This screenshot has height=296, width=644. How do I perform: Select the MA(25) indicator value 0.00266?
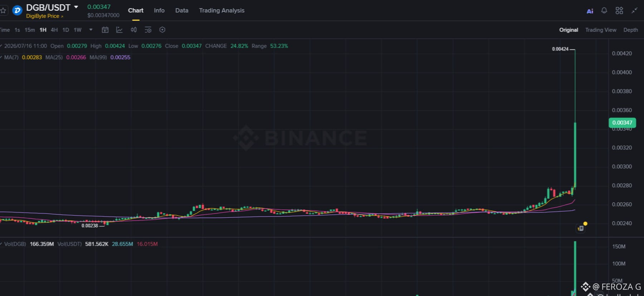point(76,58)
